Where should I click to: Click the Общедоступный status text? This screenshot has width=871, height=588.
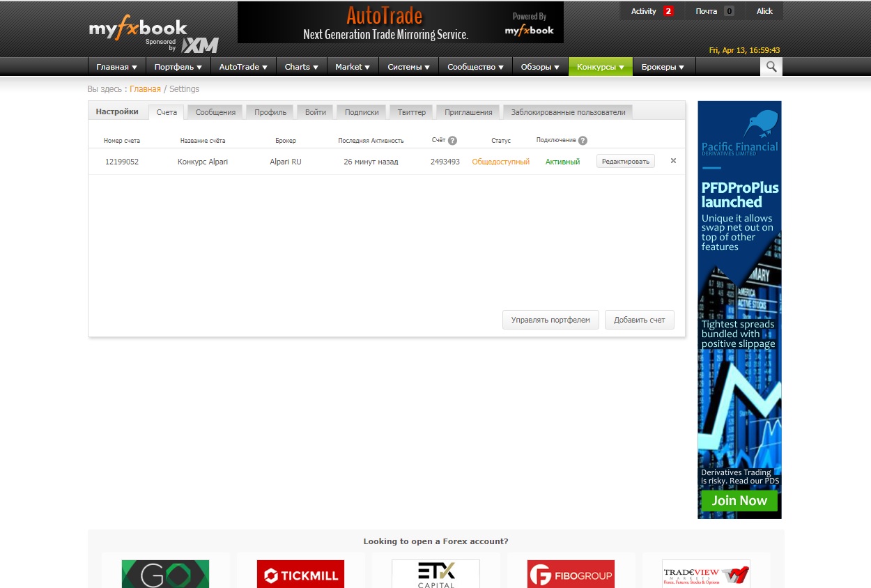tap(501, 162)
